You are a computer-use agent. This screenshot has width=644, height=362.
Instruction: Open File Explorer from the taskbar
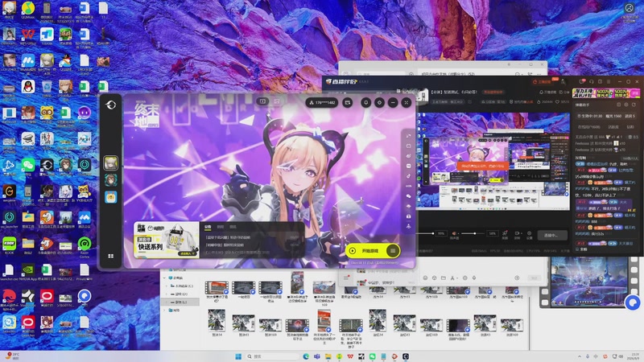pyautogui.click(x=328, y=356)
